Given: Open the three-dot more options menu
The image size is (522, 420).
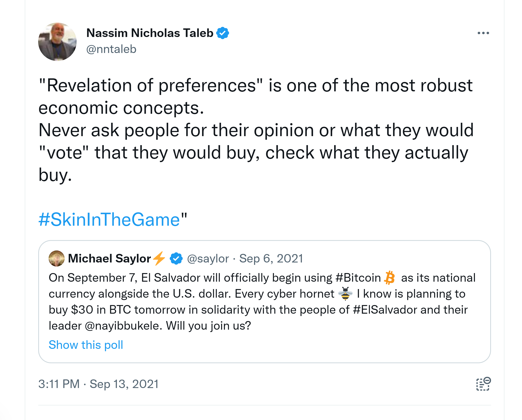Looking at the screenshot, I should click(x=483, y=33).
